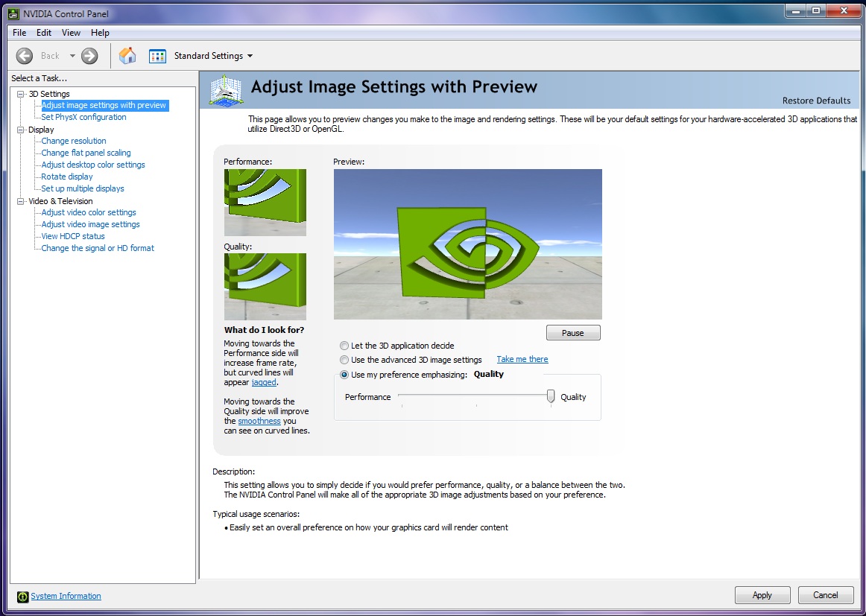
Task: Click the NVIDIA Control Panel title bar icon
Action: (x=13, y=13)
